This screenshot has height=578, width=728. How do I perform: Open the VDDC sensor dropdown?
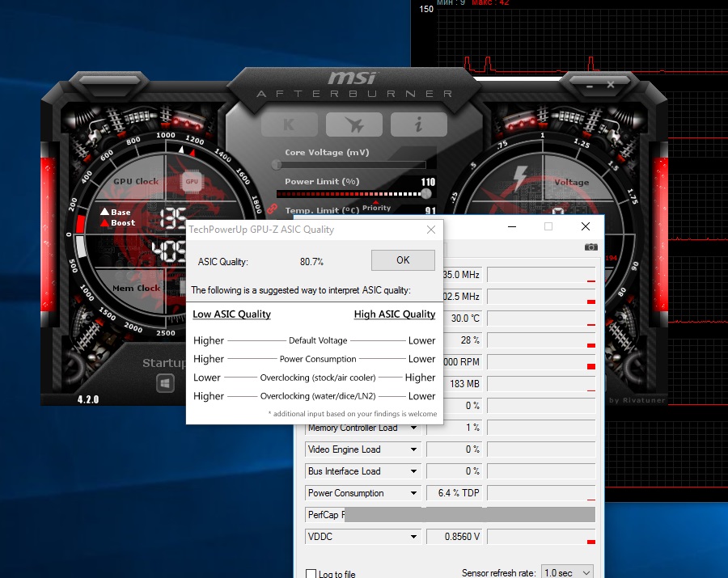click(413, 537)
